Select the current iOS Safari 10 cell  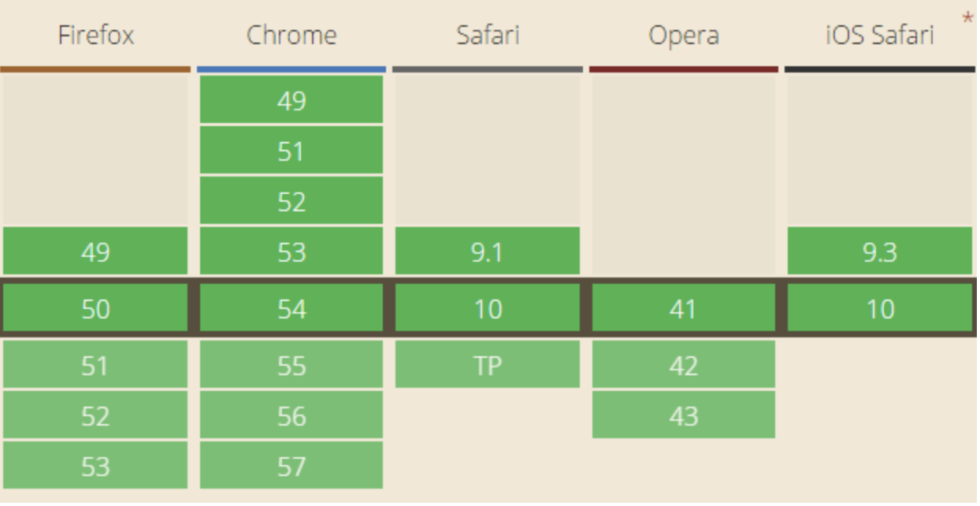point(879,309)
